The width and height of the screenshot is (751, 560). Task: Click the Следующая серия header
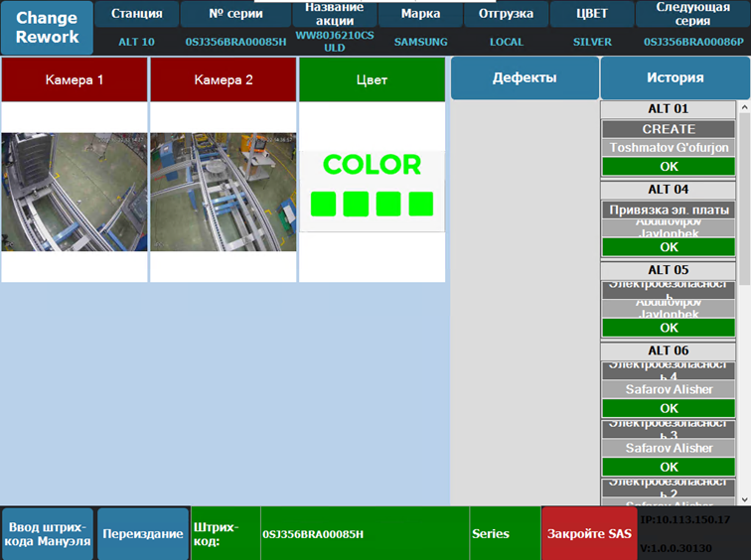tap(692, 14)
